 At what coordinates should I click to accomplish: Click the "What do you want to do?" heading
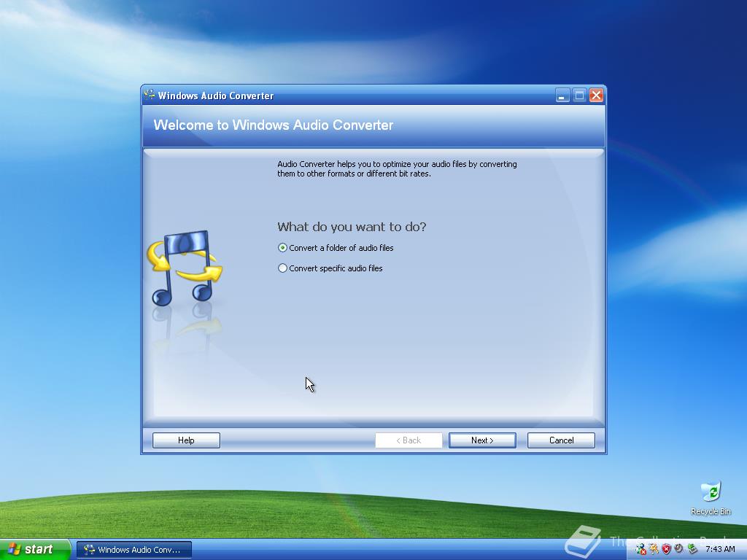point(352,227)
